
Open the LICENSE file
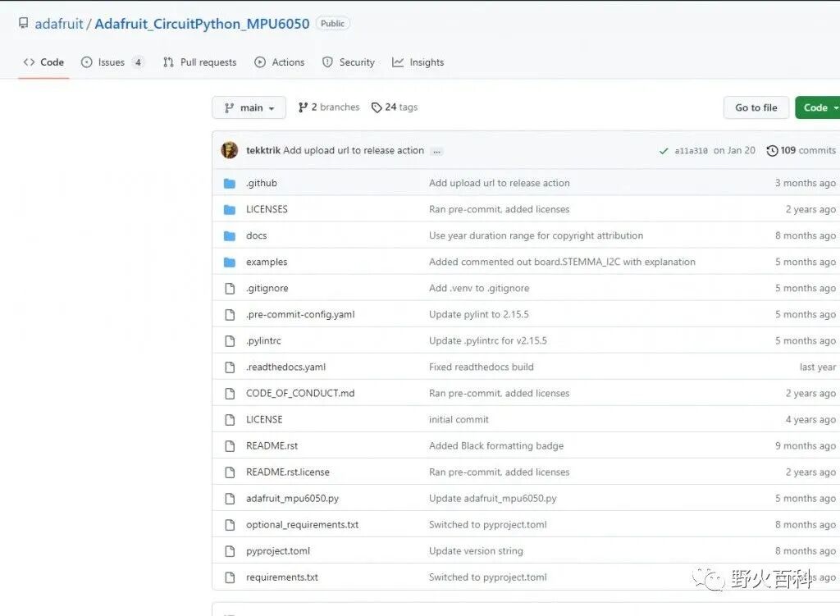pos(264,419)
